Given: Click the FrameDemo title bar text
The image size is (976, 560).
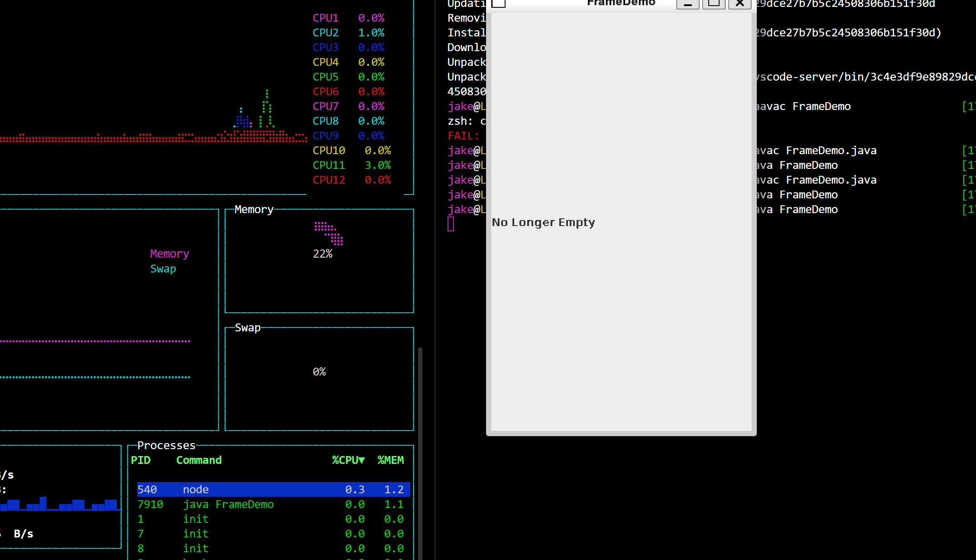Looking at the screenshot, I should (x=621, y=3).
